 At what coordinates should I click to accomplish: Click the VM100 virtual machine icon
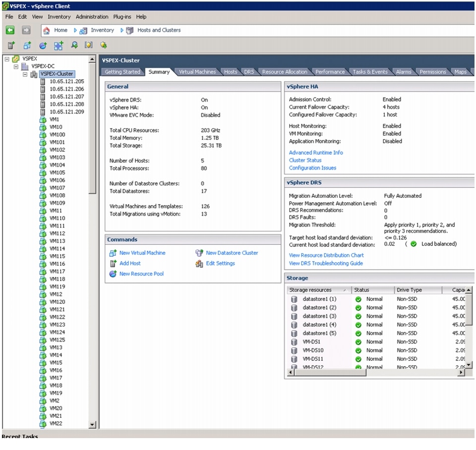[43, 135]
